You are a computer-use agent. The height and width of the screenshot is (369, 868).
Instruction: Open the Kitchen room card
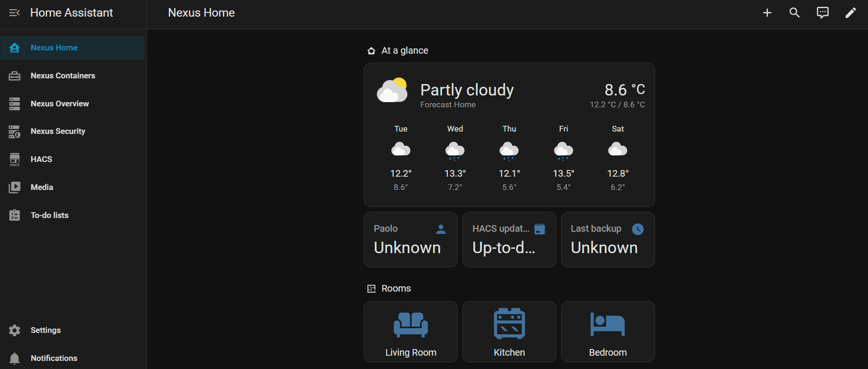pos(509,331)
